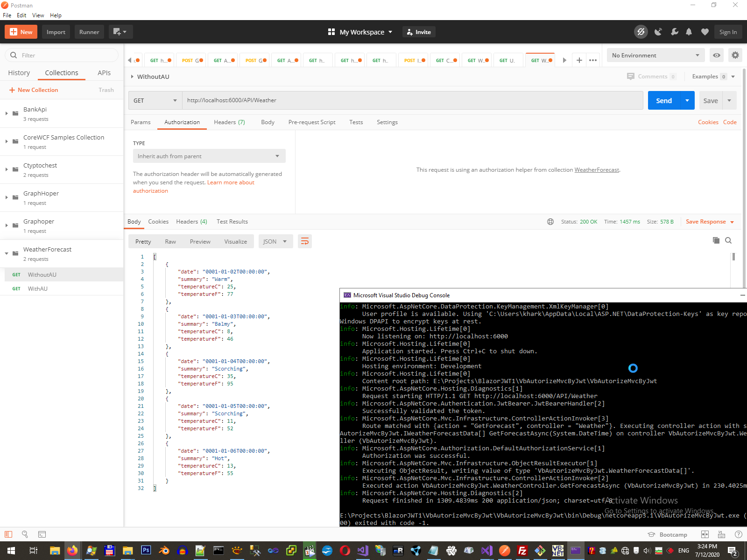747x560 pixels.
Task: Open the capture requests satellite icon
Action: click(658, 32)
